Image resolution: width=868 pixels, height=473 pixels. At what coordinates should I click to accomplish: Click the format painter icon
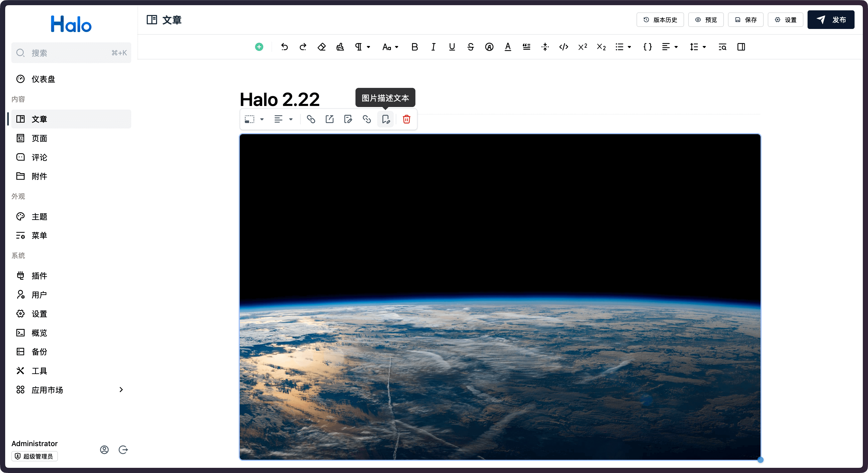(340, 47)
